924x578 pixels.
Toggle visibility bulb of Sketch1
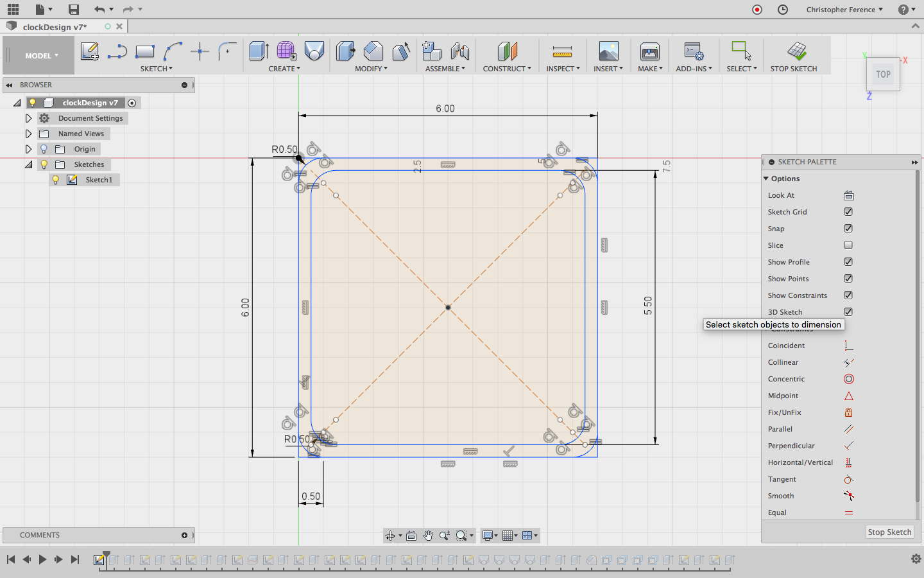coord(56,180)
